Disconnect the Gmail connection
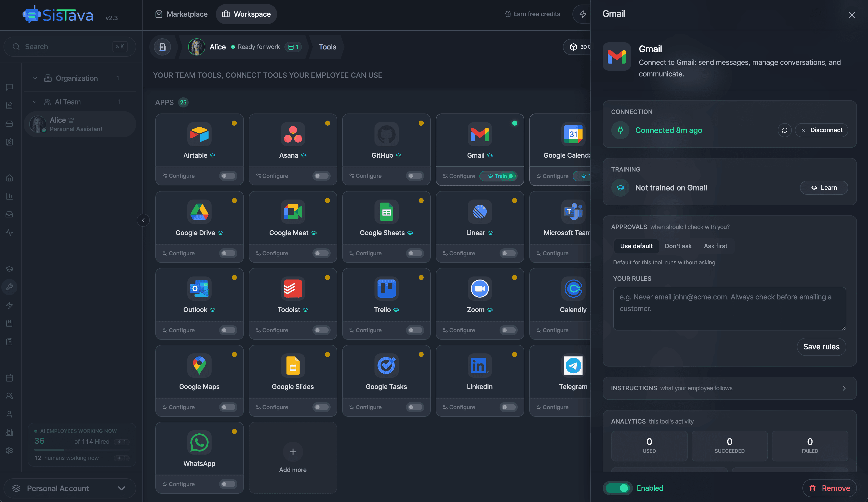The image size is (868, 502). 821,130
